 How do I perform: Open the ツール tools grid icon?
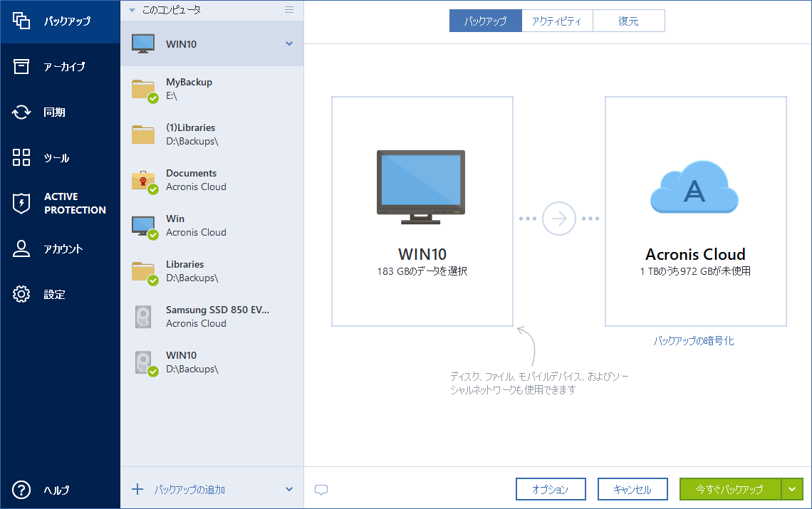pyautogui.click(x=21, y=157)
